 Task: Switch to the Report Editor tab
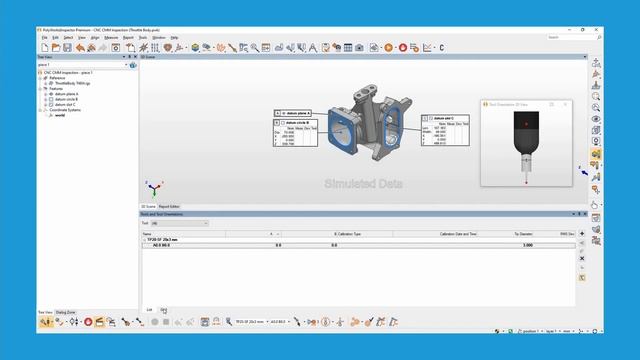point(169,207)
